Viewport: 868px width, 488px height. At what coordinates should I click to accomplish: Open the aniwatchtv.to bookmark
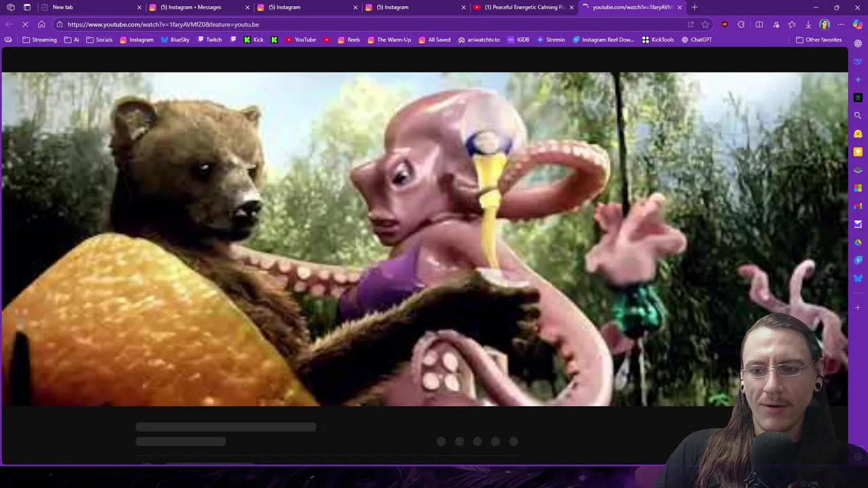(479, 39)
